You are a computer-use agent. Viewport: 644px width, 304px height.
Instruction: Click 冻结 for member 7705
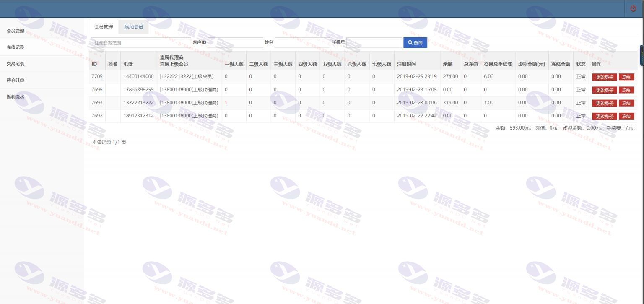click(626, 77)
